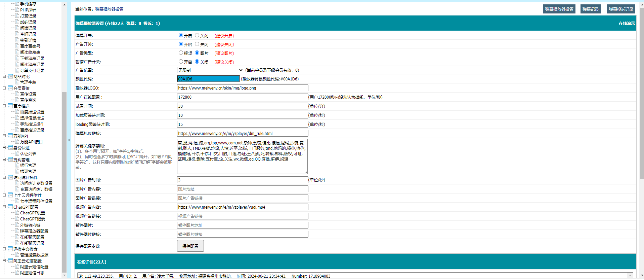
Task: Focus the 图片广告内容 input field
Action: (243, 189)
